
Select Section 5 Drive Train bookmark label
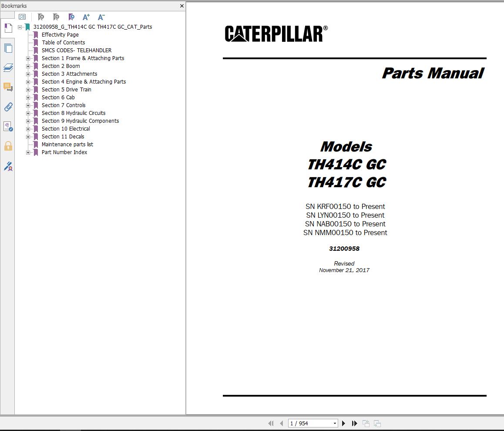(67, 90)
